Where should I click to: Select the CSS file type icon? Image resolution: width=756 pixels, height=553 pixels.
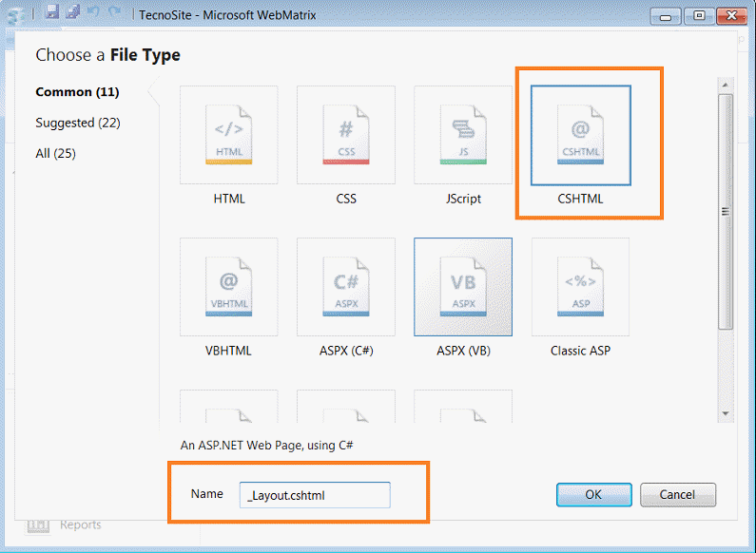[x=346, y=135]
